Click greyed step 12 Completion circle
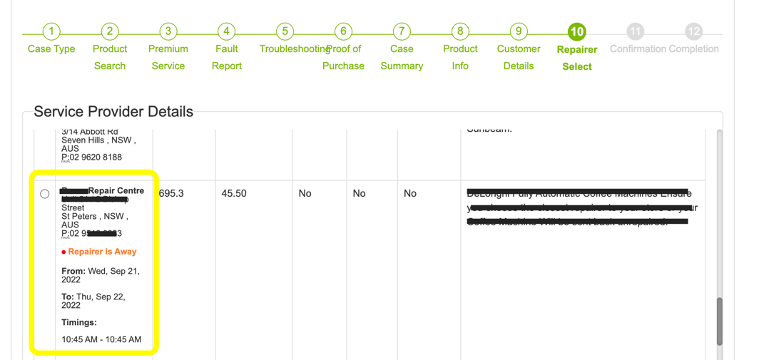Screen dimensions: 760x360 (694, 32)
